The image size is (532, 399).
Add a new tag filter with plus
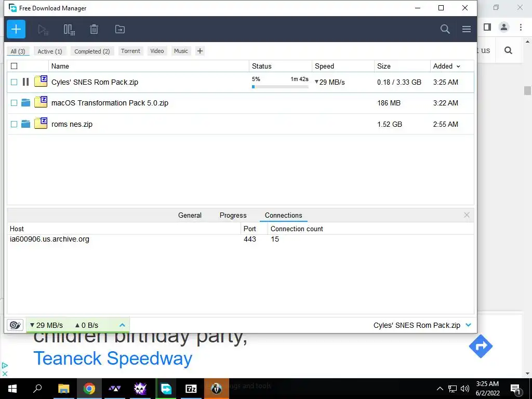point(200,51)
